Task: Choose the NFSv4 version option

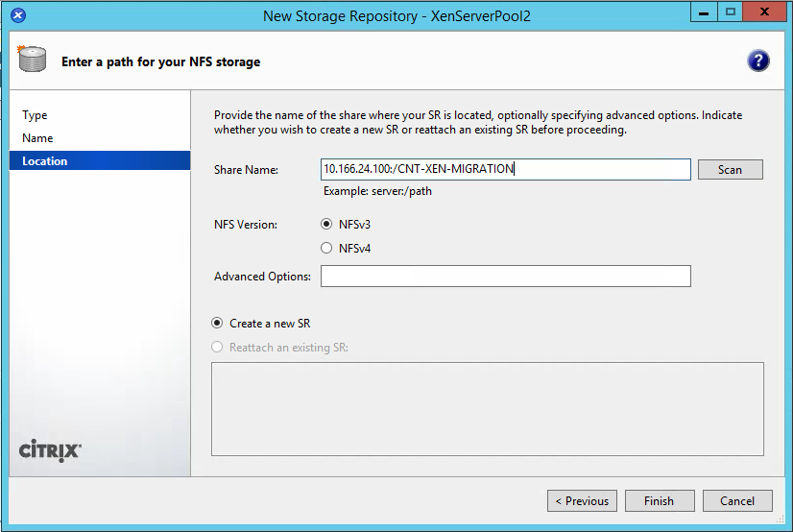Action: pos(326,249)
